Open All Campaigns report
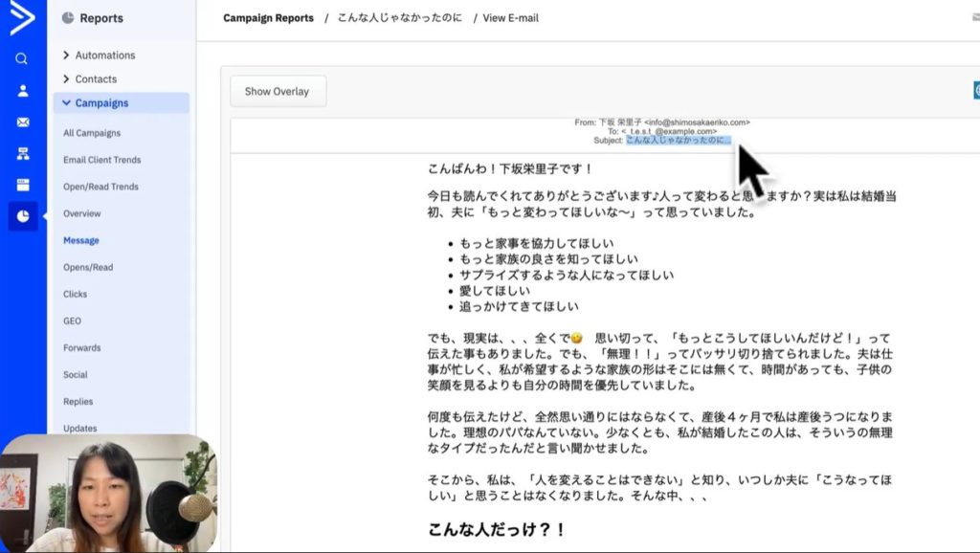 (92, 133)
